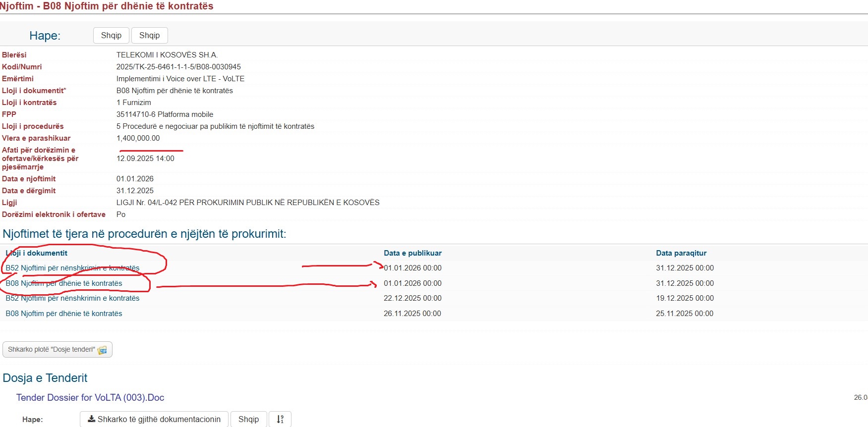Screen dimensions: 868x427
Task: Open the topmost B52 Njoftimi për nënshkrimin link
Action: tap(72, 268)
